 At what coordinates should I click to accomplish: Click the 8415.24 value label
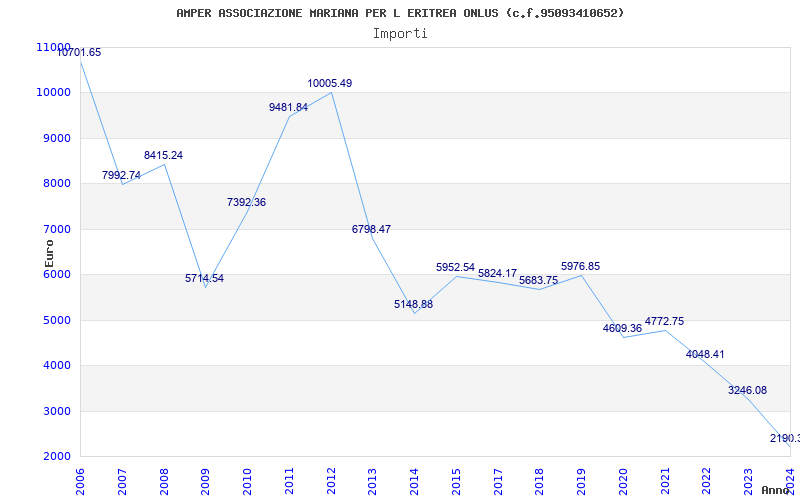click(x=163, y=155)
